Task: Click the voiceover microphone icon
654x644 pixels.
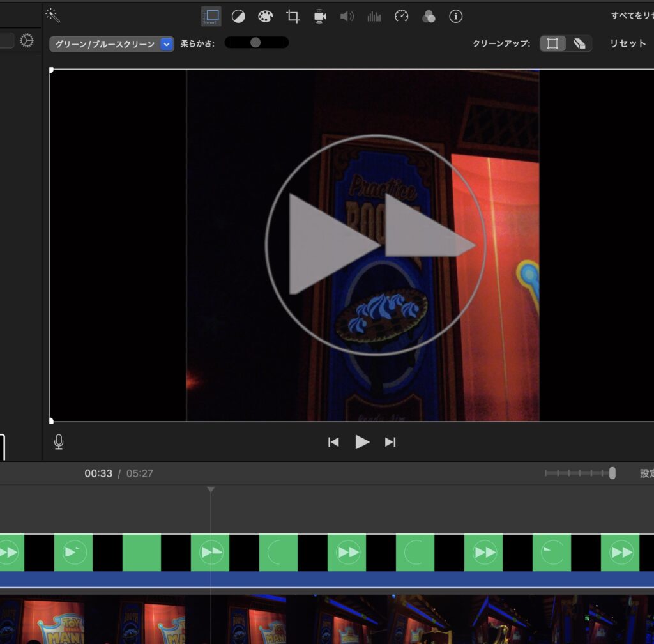Action: tap(59, 441)
